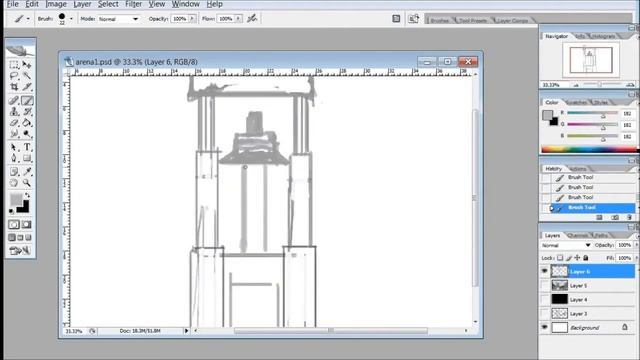Select the Paint Bucket tool
The width and height of the screenshot is (640, 360).
(27, 122)
